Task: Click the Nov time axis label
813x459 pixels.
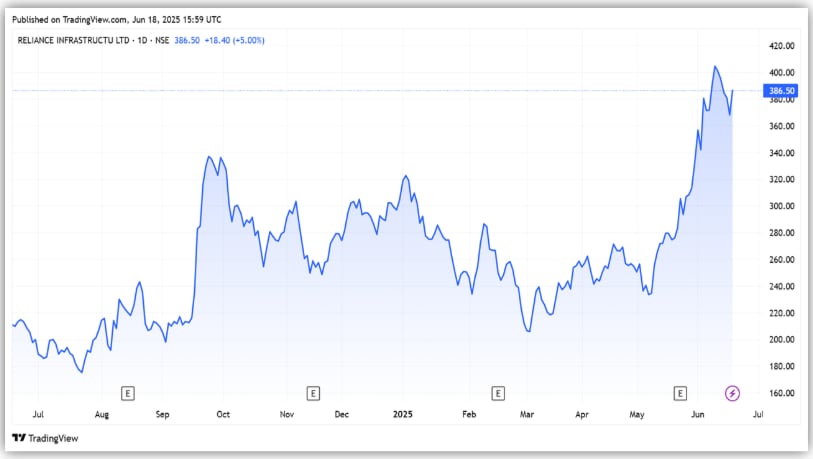Action: 287,414
